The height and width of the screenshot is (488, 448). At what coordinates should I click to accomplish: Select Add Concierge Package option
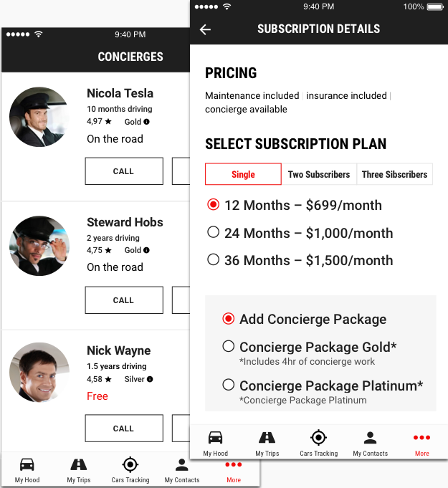(x=229, y=319)
